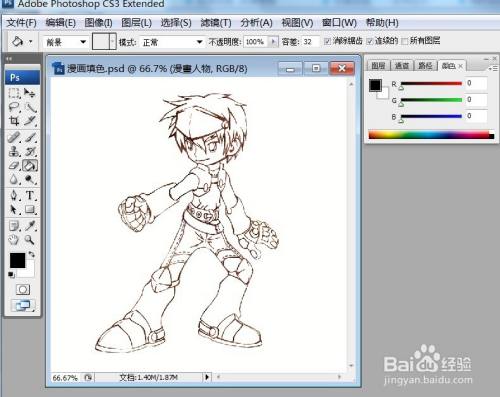Select the Type tool
500x397 pixels.
click(x=30, y=195)
